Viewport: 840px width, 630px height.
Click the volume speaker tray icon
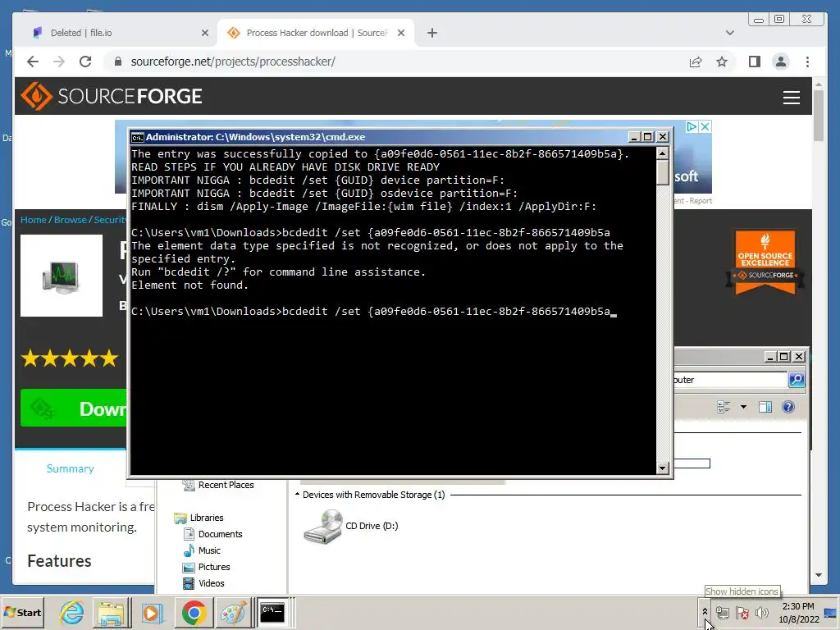click(x=761, y=612)
